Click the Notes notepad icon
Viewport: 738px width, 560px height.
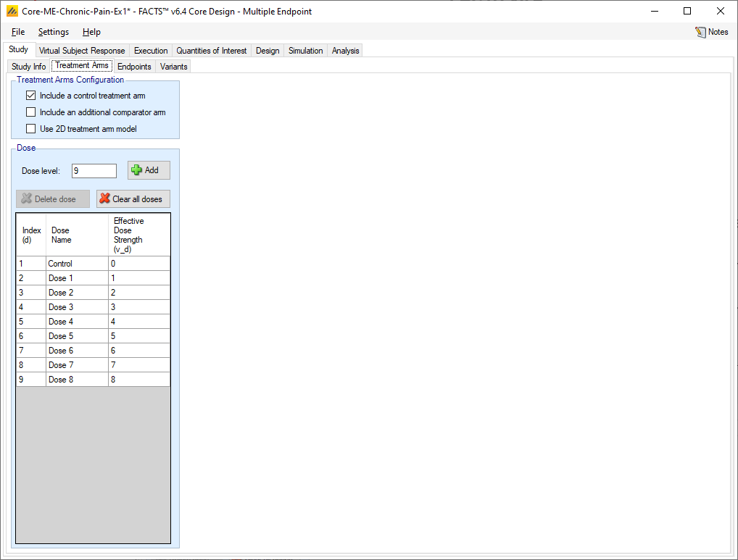(700, 32)
